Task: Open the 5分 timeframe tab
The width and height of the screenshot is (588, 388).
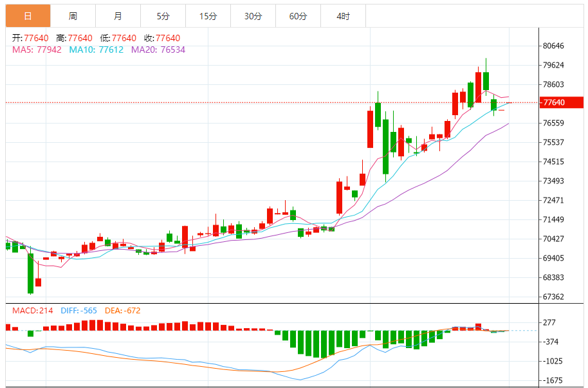Action: pyautogui.click(x=163, y=16)
